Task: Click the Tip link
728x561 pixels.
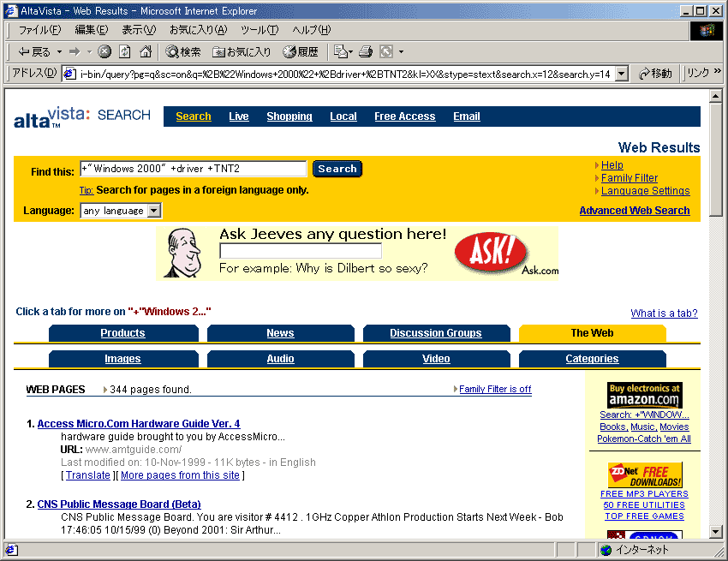Action: [87, 190]
